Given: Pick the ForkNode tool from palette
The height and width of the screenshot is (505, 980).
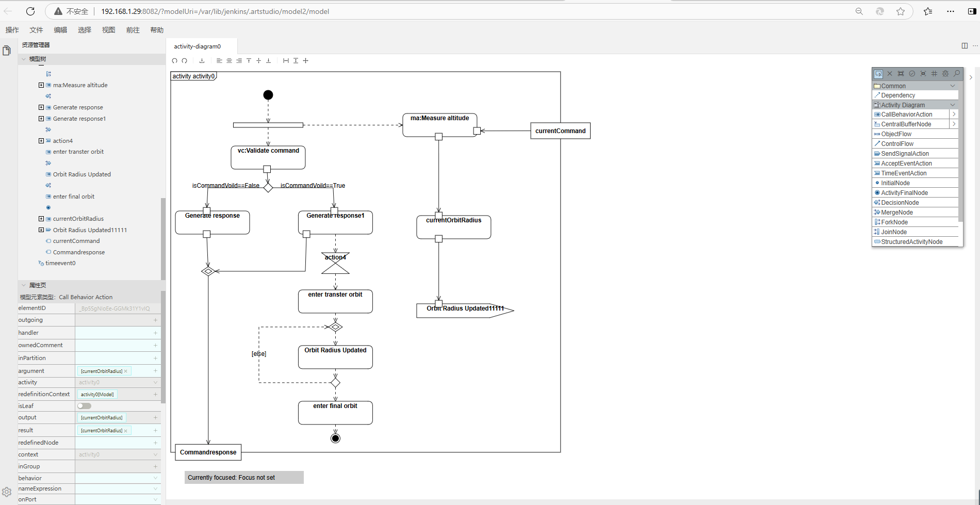Looking at the screenshot, I should point(894,222).
